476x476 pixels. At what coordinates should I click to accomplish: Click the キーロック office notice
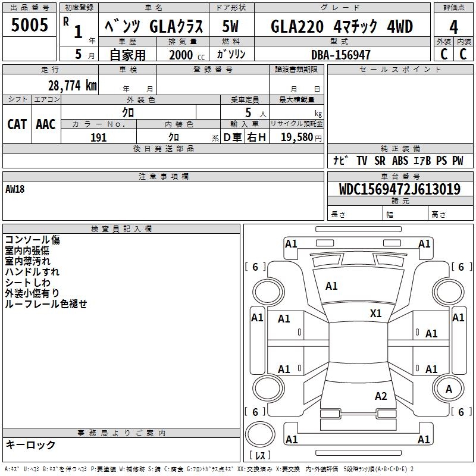coord(30,445)
